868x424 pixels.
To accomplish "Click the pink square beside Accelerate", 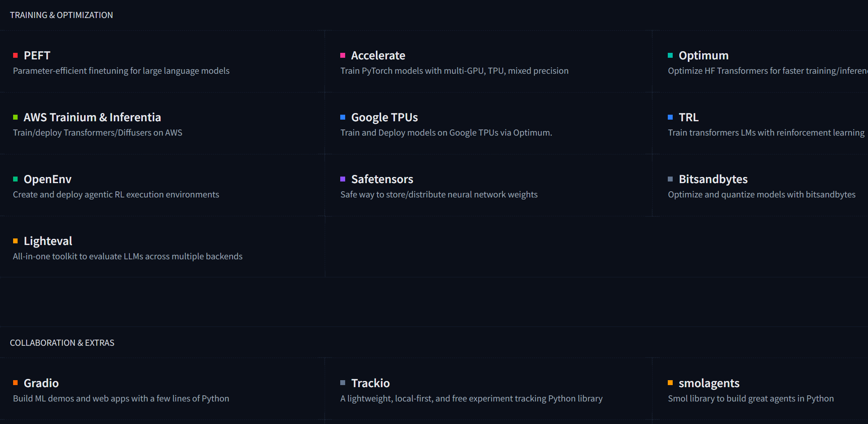I will tap(343, 55).
